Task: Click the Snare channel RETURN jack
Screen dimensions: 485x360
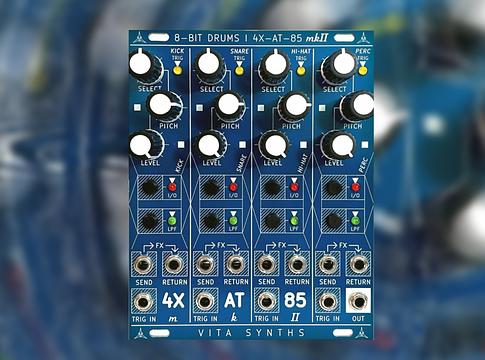Action: click(x=236, y=264)
